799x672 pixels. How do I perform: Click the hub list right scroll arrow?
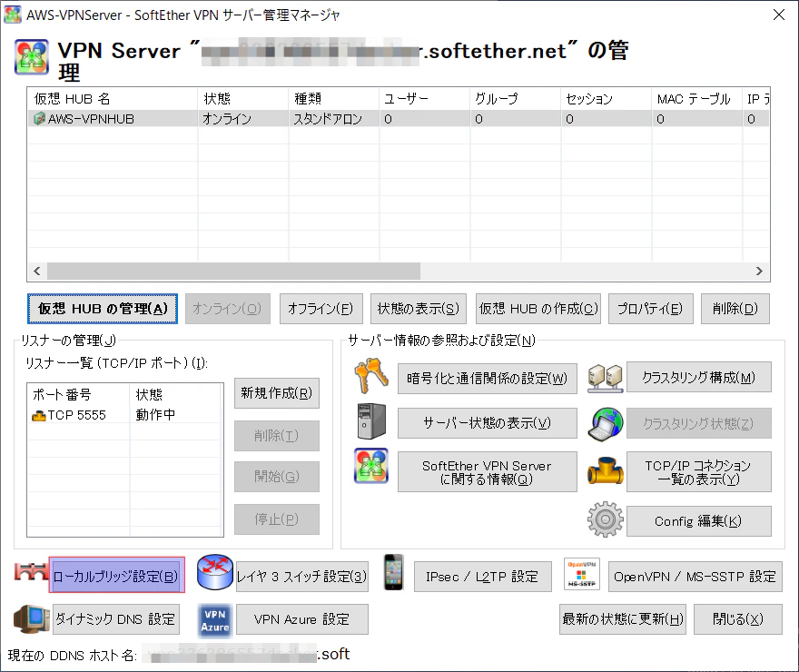[x=759, y=271]
